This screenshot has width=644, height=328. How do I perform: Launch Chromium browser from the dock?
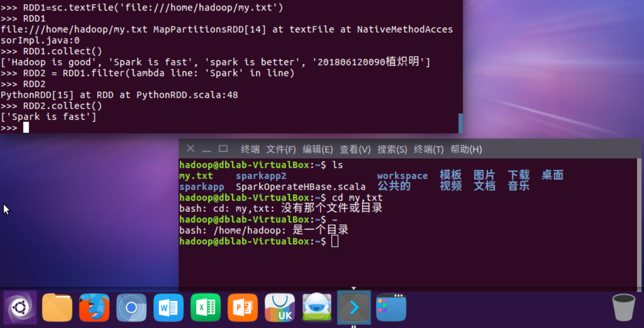[131, 307]
